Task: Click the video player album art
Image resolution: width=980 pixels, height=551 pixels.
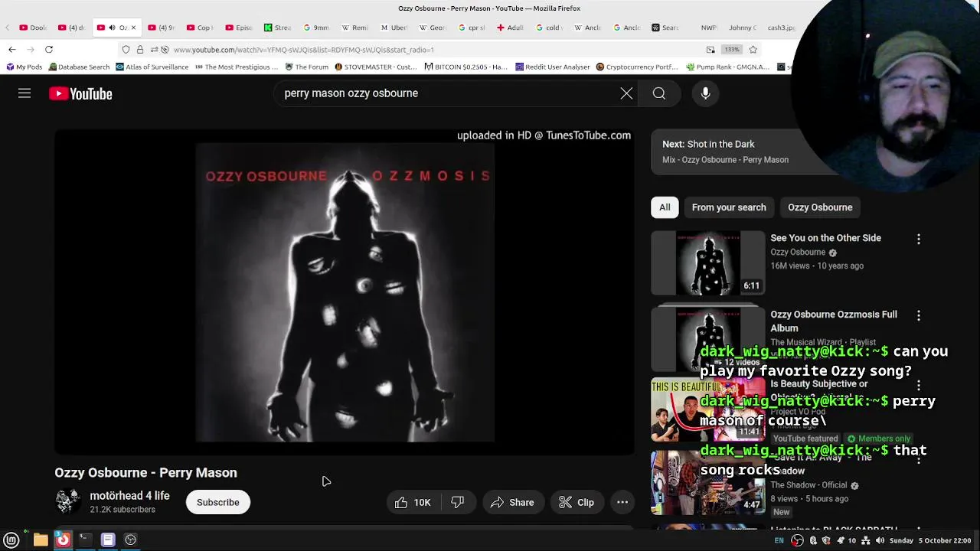Action: (x=345, y=292)
